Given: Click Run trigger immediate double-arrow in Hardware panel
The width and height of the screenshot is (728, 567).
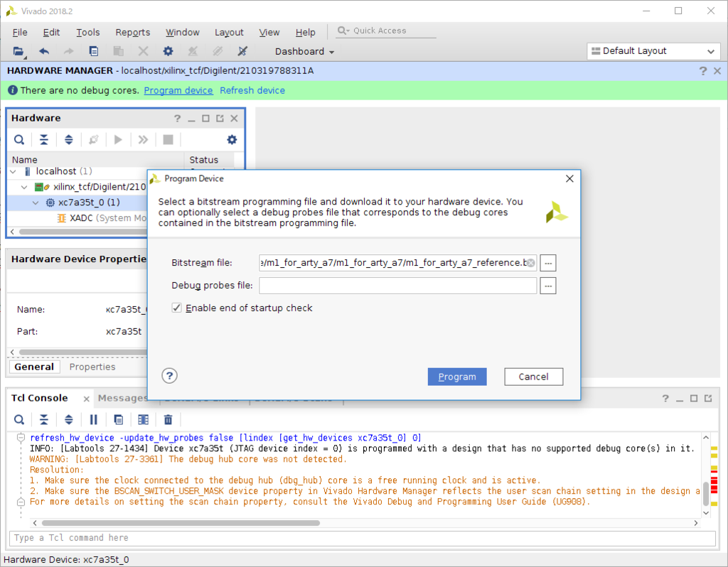Looking at the screenshot, I should coord(143,140).
